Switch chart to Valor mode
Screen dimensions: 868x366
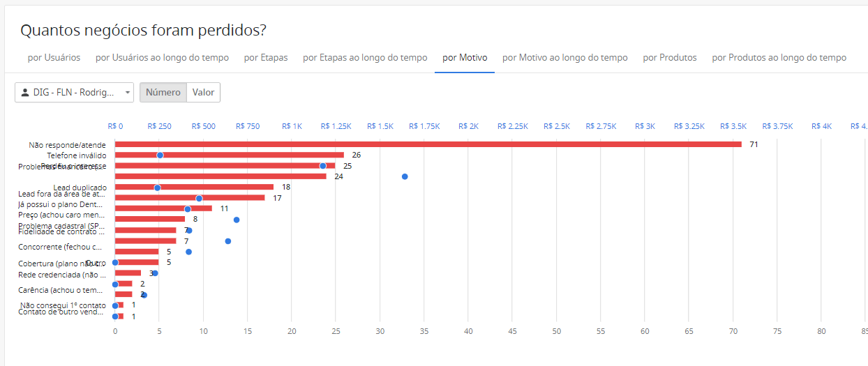point(203,92)
